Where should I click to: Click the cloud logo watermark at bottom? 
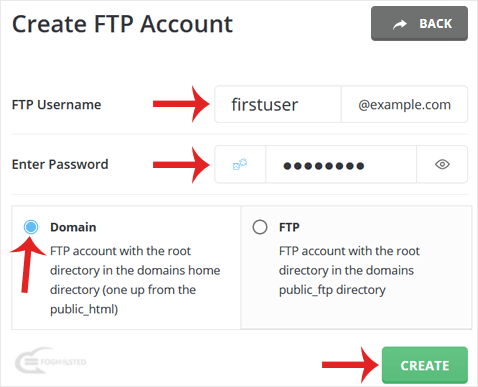(50, 361)
